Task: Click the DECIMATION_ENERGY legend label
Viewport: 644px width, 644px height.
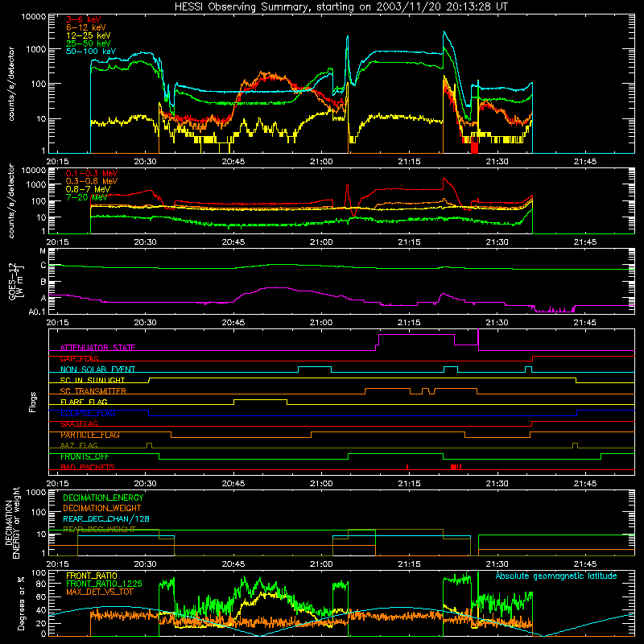Action: click(x=103, y=497)
